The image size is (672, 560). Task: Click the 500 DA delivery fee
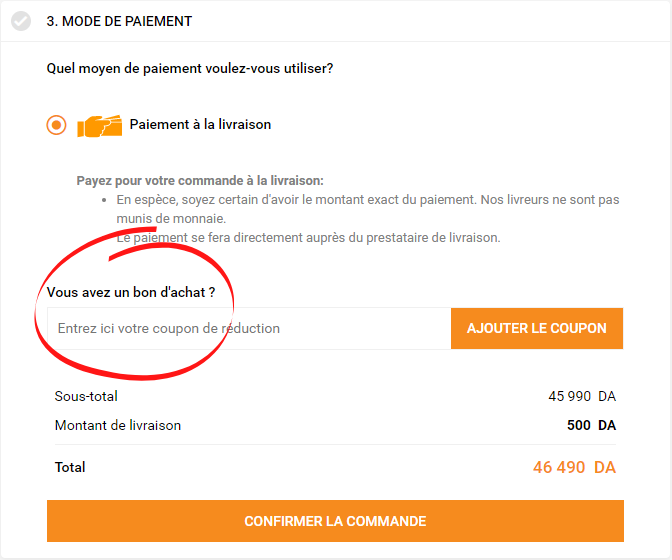(x=591, y=425)
